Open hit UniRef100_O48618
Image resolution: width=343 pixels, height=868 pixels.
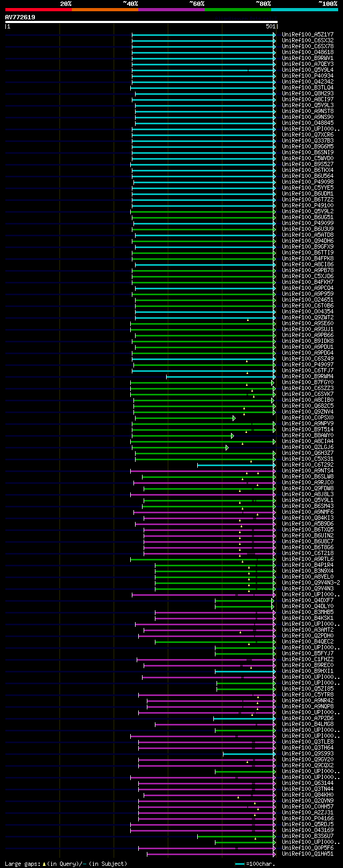point(308,53)
